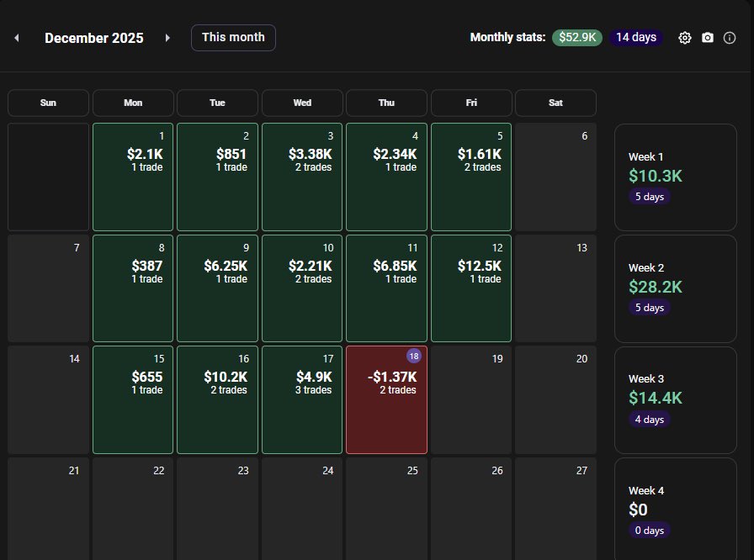Click the 14 days monthly badge
Viewport: 754px width, 560px height.
(636, 38)
